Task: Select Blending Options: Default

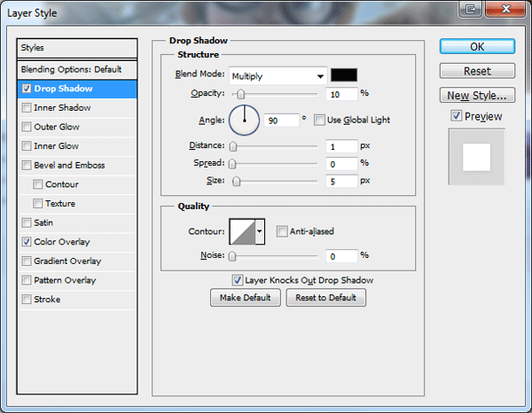Action: (77, 69)
